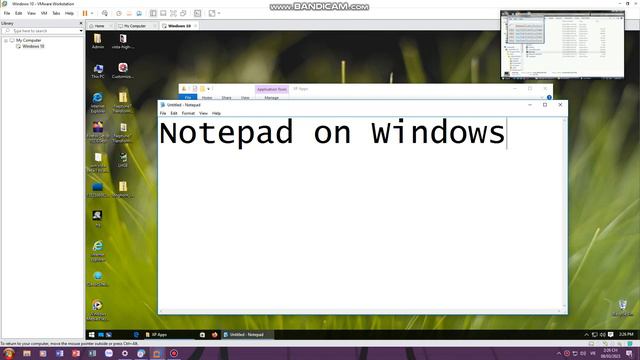Image resolution: width=640 pixels, height=360 pixels.
Task: Close the Library panel
Action: point(81,23)
